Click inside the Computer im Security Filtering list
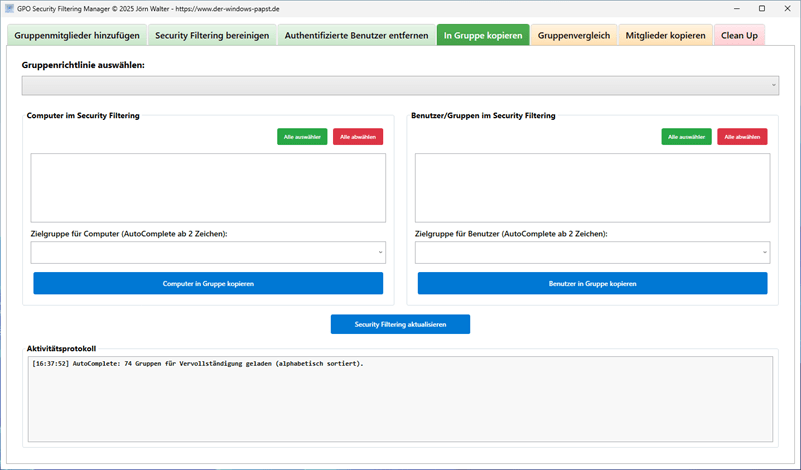This screenshot has height=470, width=801. tap(208, 188)
